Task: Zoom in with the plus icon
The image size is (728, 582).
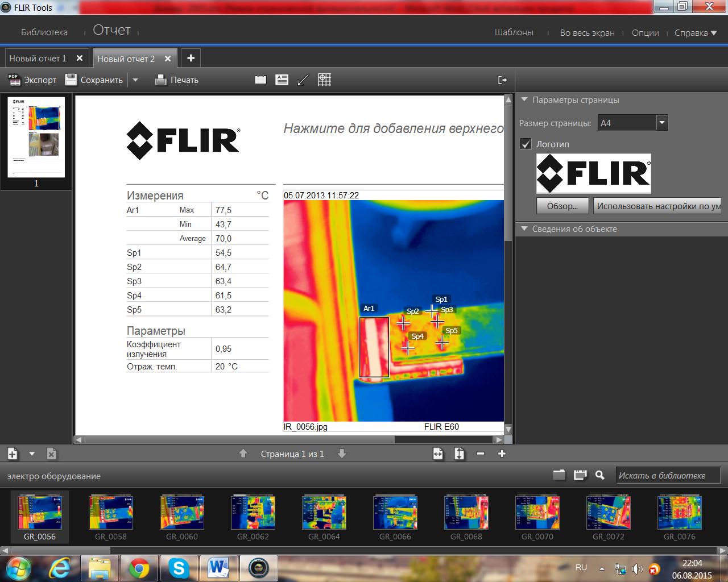Action: (x=502, y=454)
